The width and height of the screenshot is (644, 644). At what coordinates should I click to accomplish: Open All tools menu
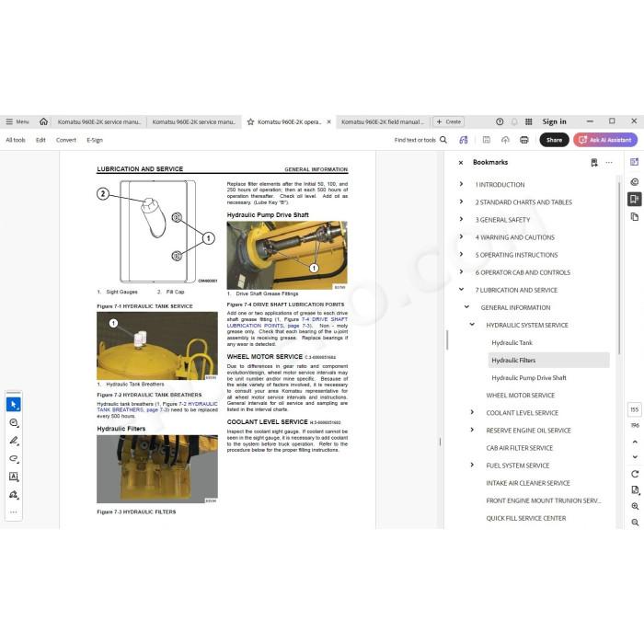16,140
